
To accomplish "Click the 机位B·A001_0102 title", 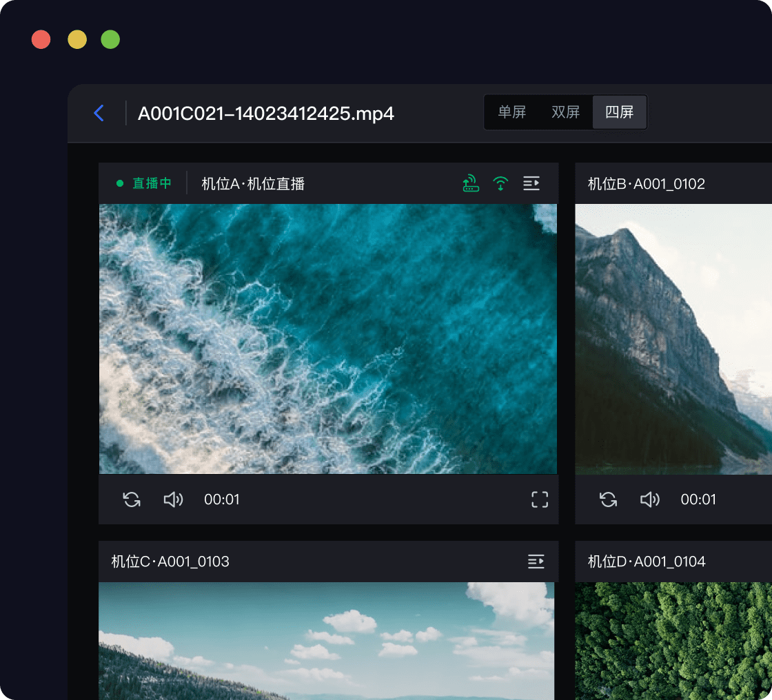I will (647, 184).
